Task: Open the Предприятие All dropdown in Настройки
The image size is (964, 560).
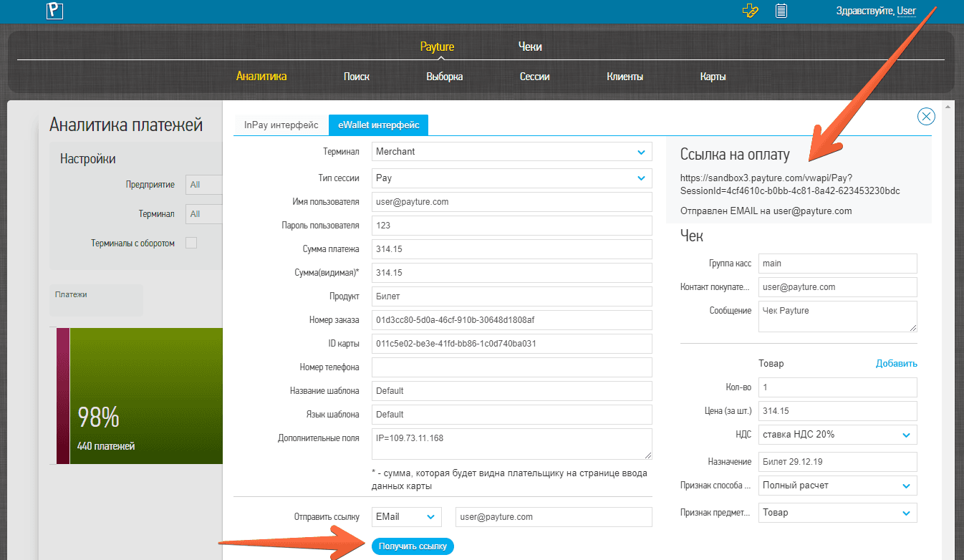Action: 204,185
